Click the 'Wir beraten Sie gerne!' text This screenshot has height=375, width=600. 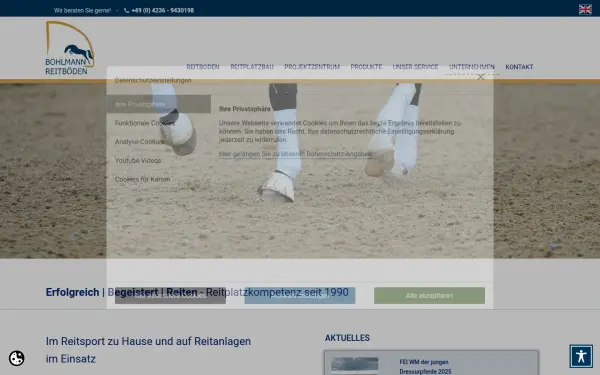pyautogui.click(x=82, y=10)
